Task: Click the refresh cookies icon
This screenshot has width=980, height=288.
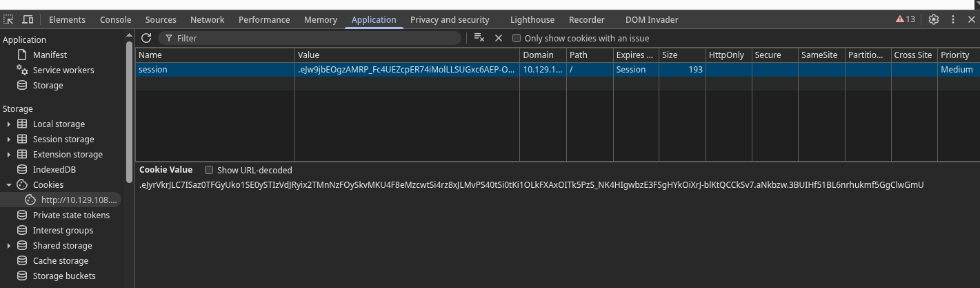Action: (146, 38)
